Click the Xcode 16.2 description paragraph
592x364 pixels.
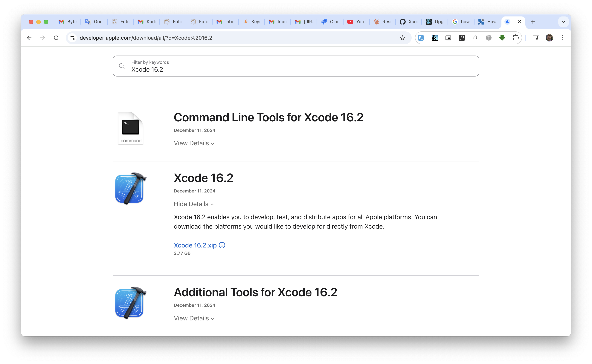pyautogui.click(x=305, y=222)
